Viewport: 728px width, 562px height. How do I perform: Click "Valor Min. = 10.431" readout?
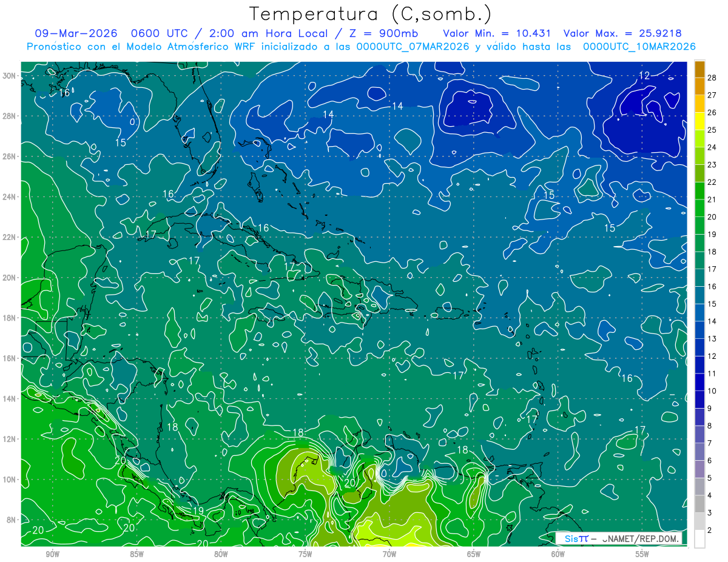[497, 33]
